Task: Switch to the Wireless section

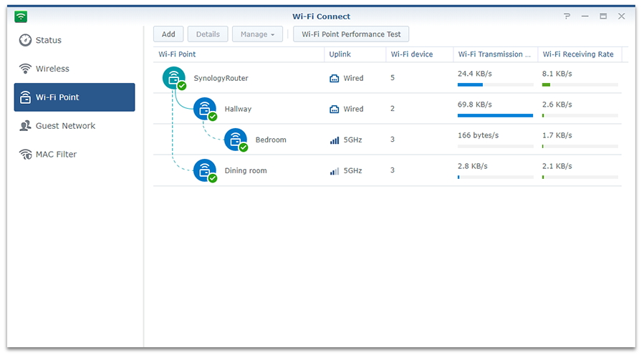Action: [52, 69]
